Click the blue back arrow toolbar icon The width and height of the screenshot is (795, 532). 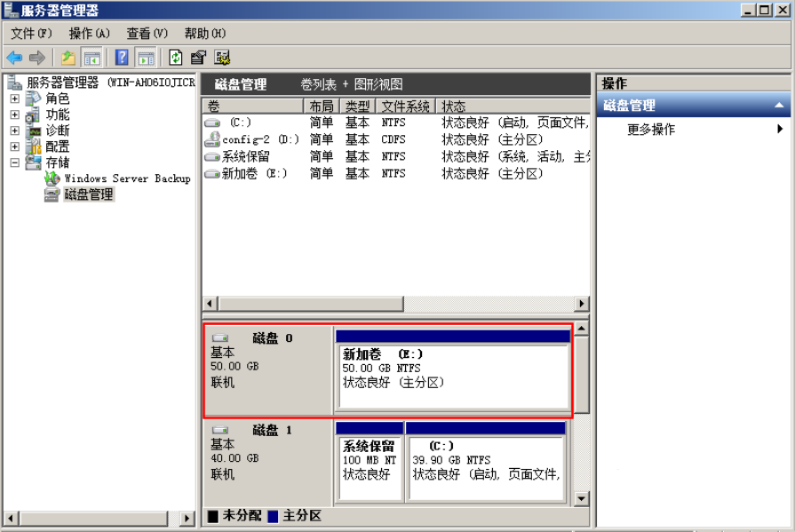(14, 58)
